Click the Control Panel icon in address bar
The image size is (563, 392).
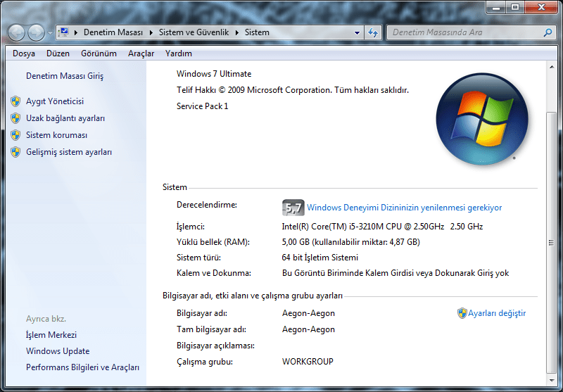[63, 32]
